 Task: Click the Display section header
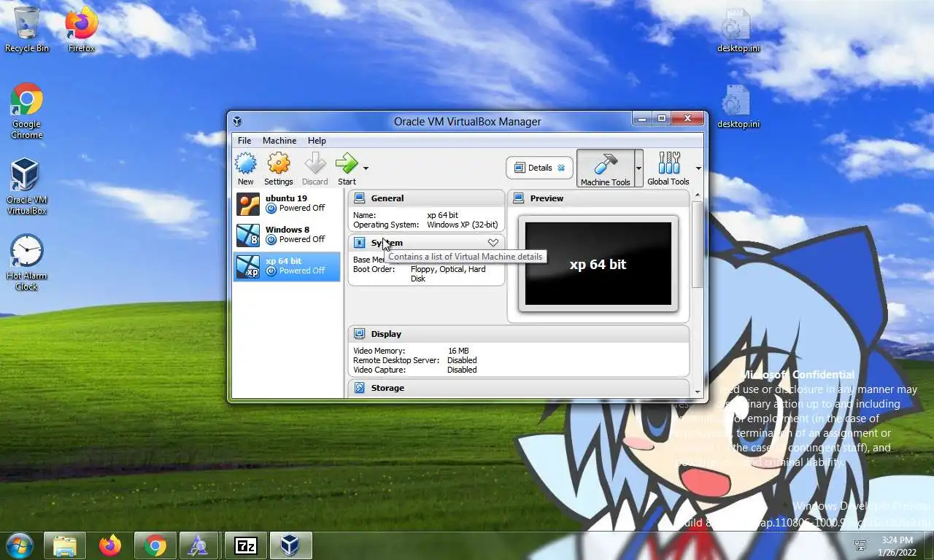coord(519,334)
